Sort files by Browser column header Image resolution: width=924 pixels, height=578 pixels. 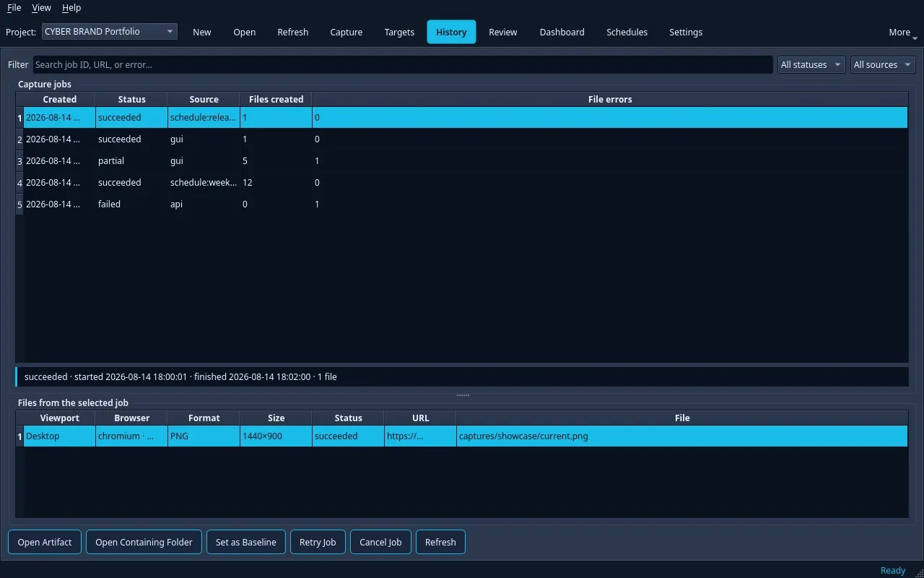tap(131, 418)
